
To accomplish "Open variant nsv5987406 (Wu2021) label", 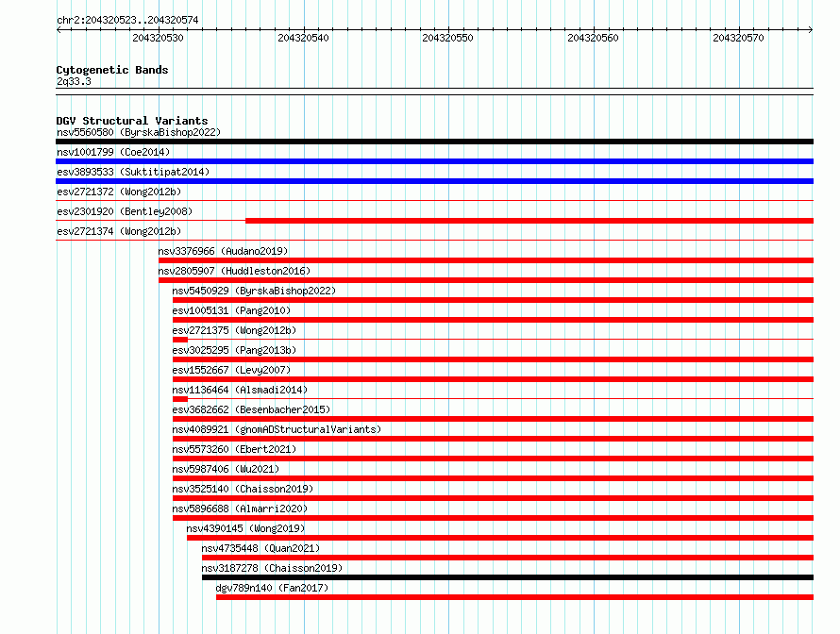I will click(x=226, y=469).
